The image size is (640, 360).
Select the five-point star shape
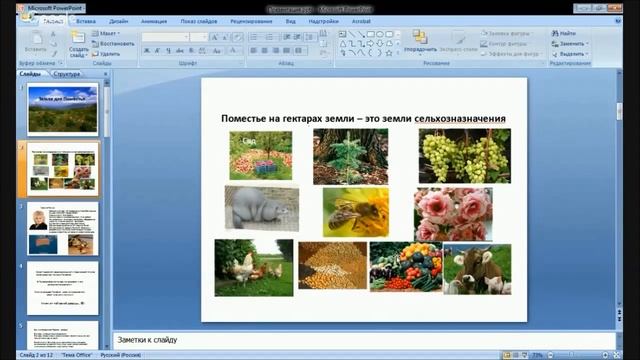coord(389,53)
